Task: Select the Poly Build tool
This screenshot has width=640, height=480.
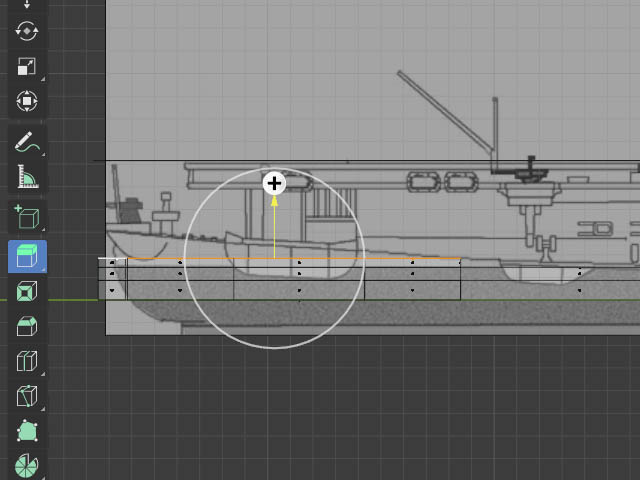Action: [x=27, y=431]
